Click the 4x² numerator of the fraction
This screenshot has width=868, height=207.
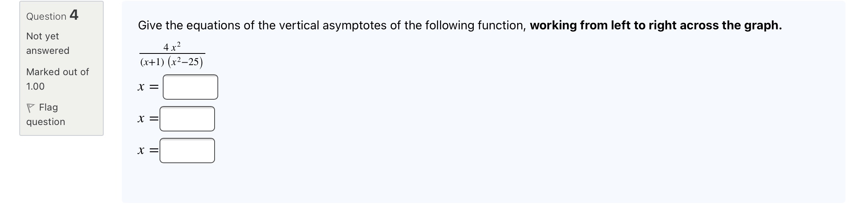coord(172,47)
